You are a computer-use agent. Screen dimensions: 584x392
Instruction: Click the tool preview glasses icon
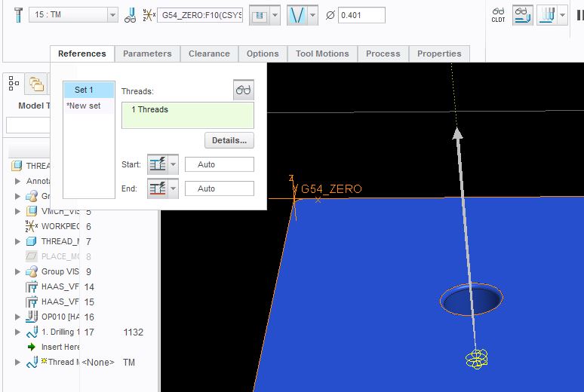(x=131, y=15)
